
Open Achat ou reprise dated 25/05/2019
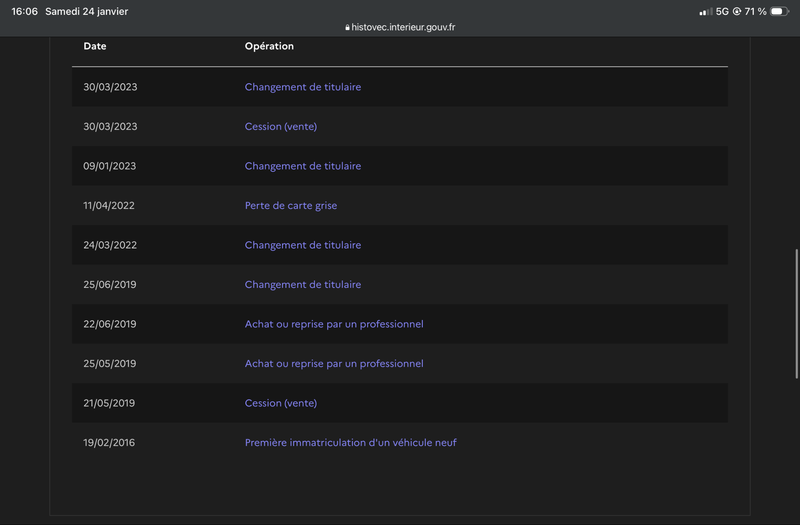pyautogui.click(x=334, y=364)
